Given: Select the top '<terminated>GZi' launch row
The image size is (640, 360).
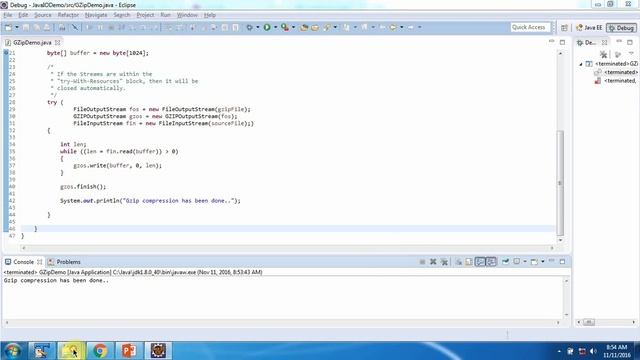Looking at the screenshot, I should click(x=611, y=64).
